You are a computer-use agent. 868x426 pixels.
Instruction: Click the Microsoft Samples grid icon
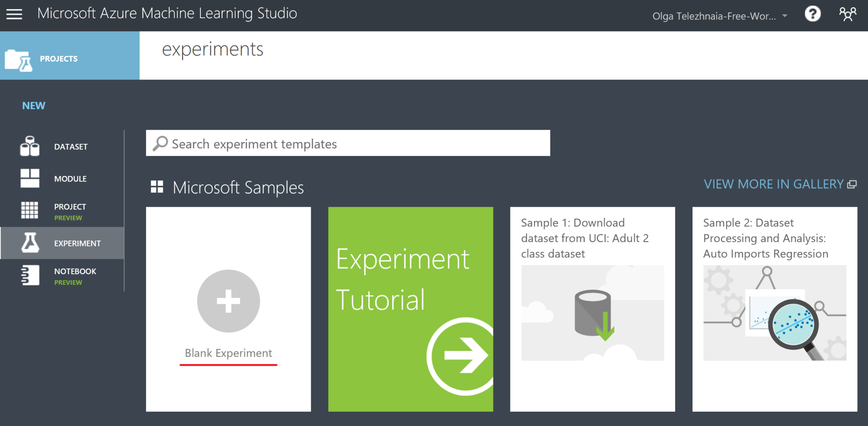click(x=157, y=187)
